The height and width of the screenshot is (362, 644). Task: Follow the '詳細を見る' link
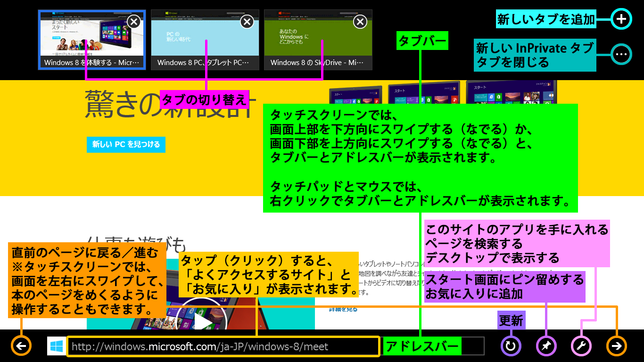pyautogui.click(x=343, y=310)
